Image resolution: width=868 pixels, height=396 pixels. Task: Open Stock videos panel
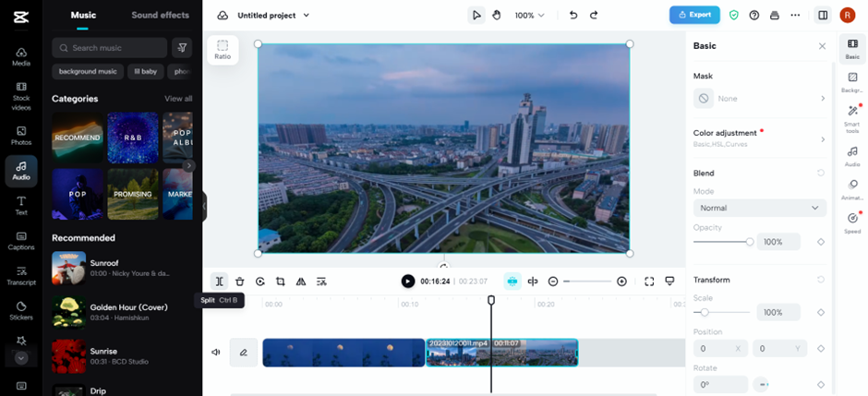(21, 96)
